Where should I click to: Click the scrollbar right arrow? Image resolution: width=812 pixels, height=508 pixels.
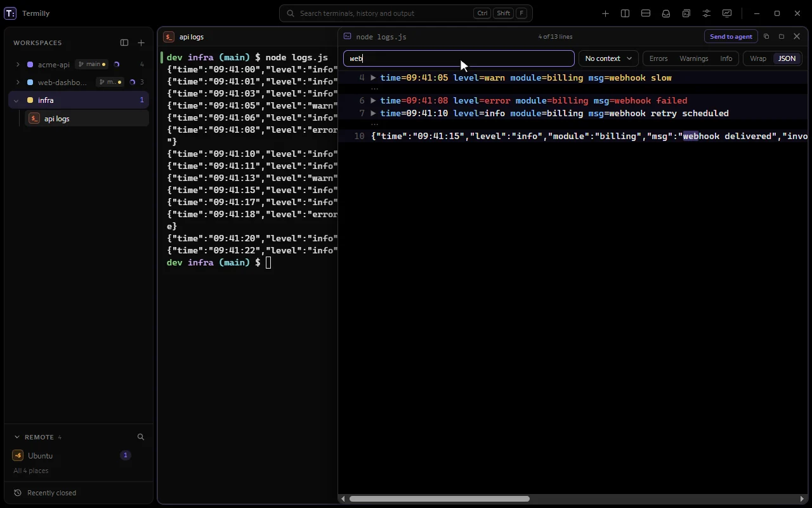pyautogui.click(x=802, y=499)
